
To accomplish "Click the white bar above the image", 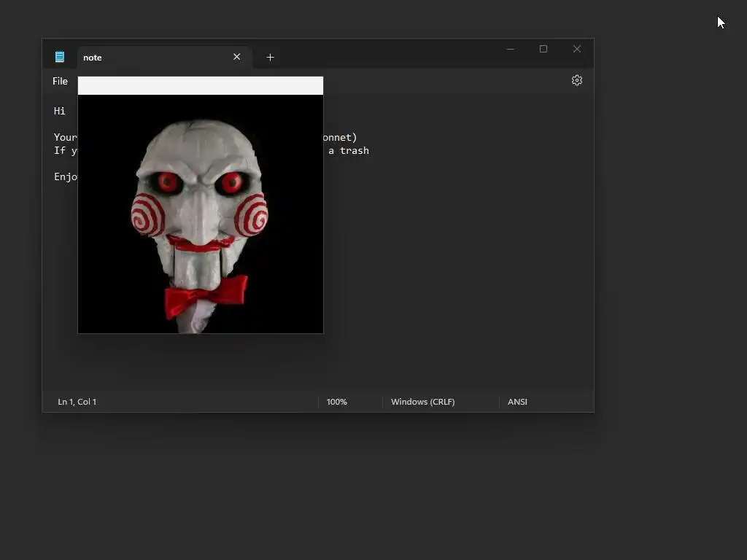I will [x=201, y=86].
